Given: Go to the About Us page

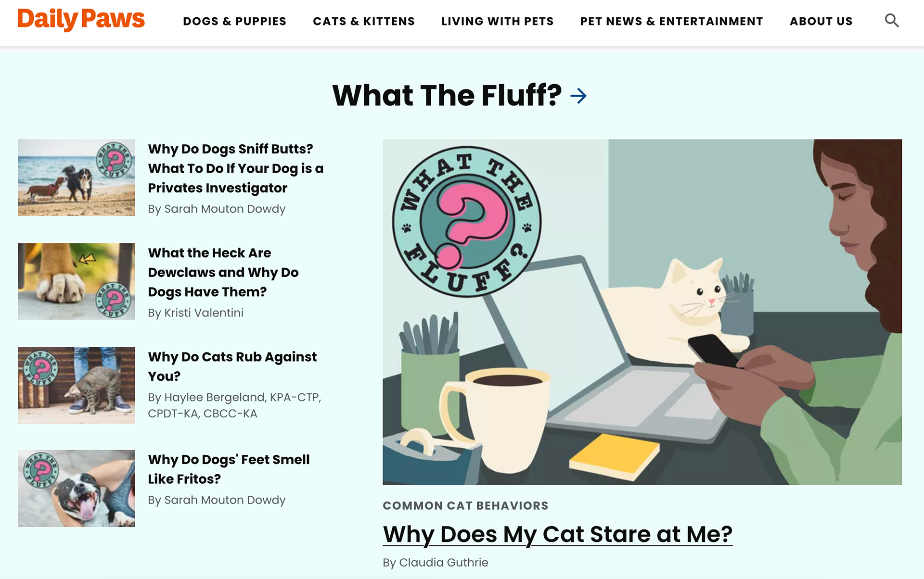Looking at the screenshot, I should [x=821, y=21].
